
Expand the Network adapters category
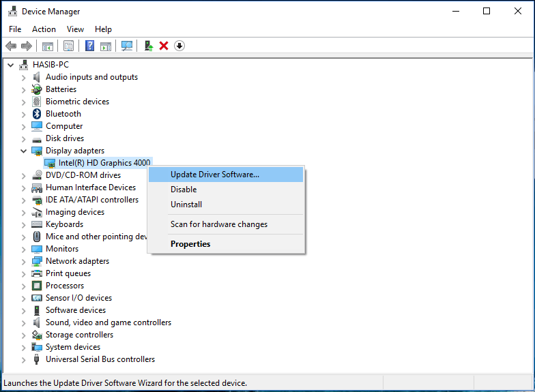pyautogui.click(x=24, y=261)
